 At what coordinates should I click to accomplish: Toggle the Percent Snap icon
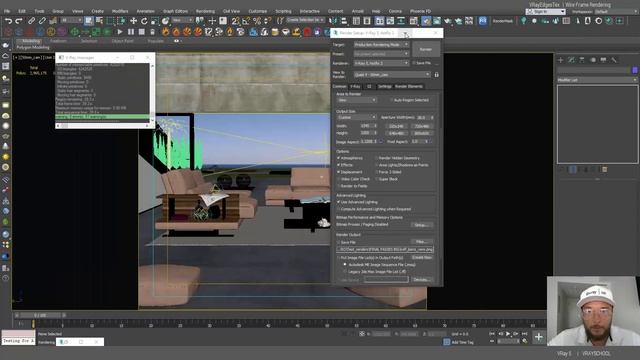point(257,21)
